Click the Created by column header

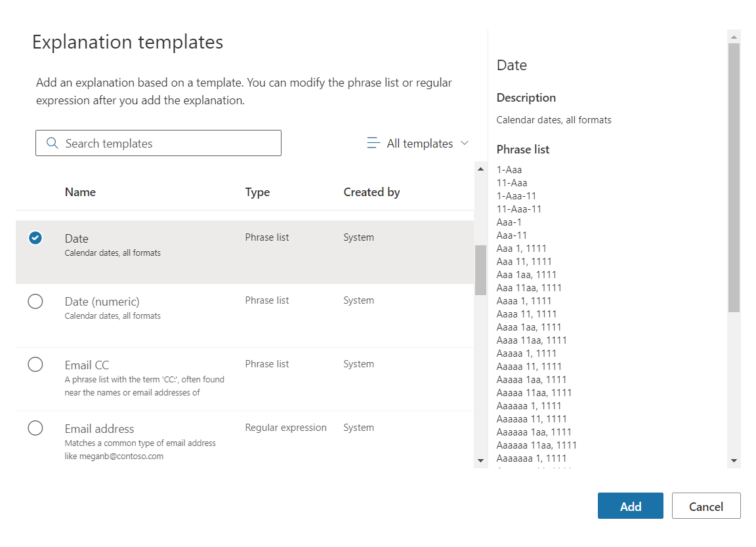tap(371, 192)
